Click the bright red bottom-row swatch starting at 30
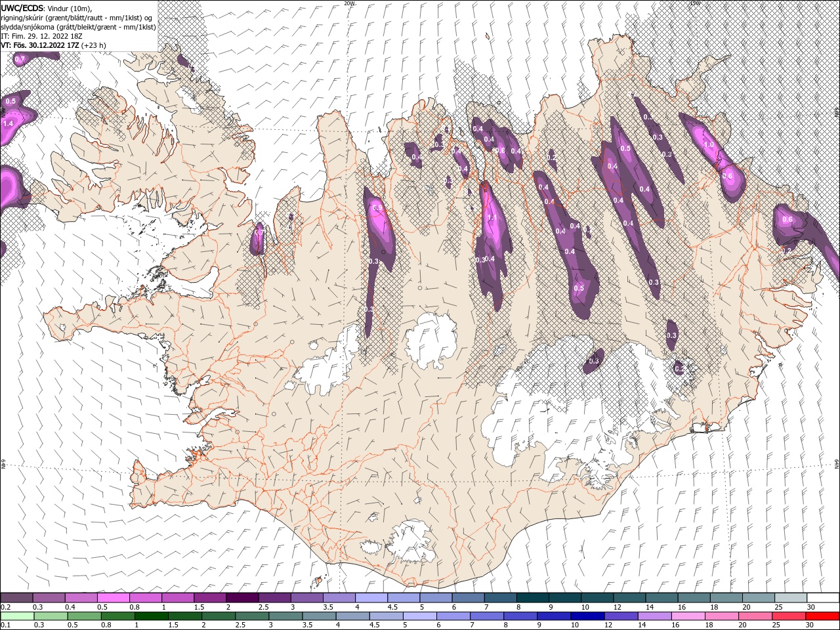Screen dimensions: 840x630 click(822, 616)
